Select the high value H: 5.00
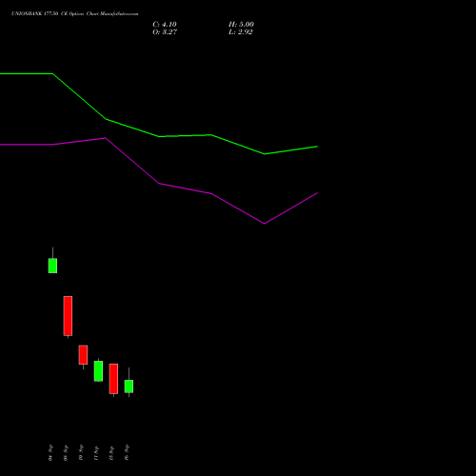 [241, 25]
